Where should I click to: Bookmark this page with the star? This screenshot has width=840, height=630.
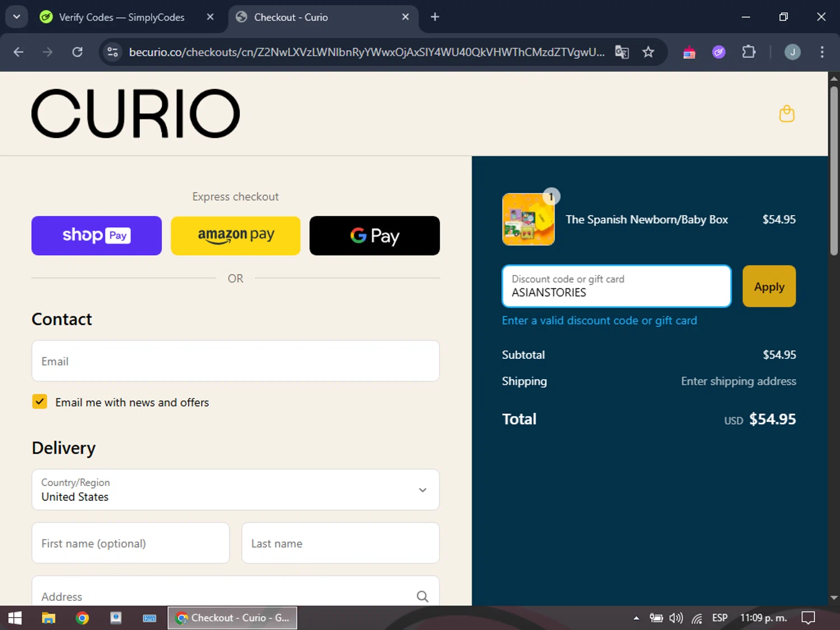pyautogui.click(x=648, y=52)
